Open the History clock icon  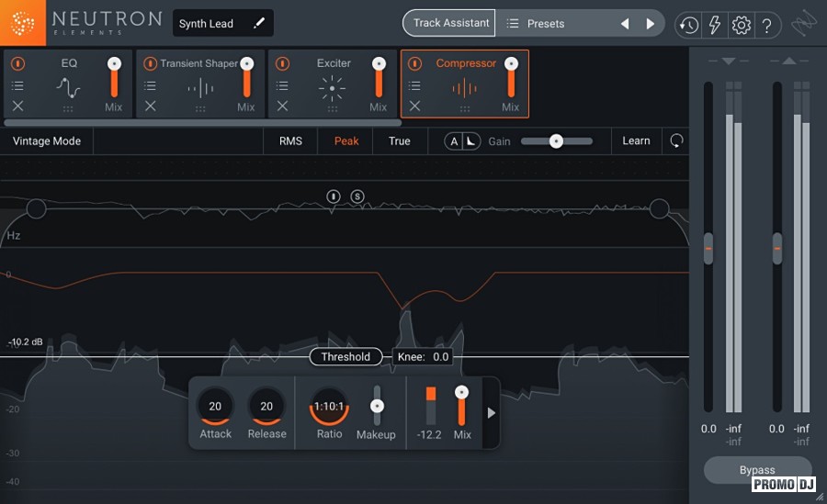point(688,25)
